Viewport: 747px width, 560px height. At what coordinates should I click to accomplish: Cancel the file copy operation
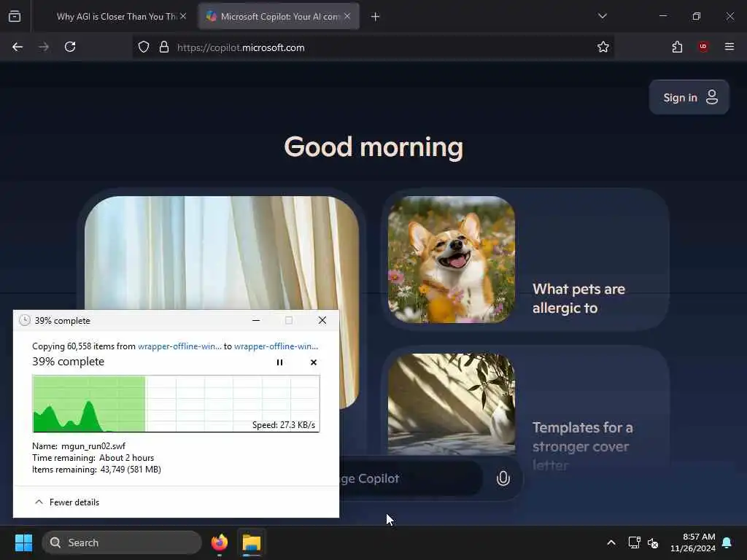click(314, 362)
